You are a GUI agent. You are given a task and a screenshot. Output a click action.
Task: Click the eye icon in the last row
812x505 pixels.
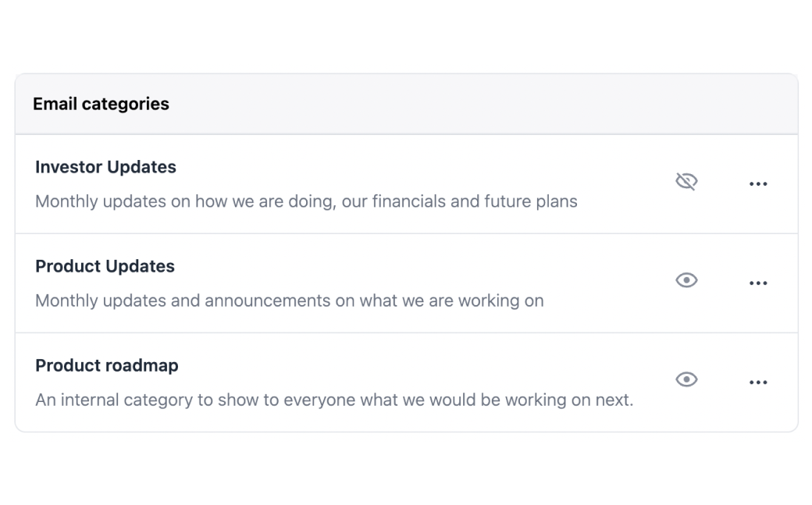(686, 379)
